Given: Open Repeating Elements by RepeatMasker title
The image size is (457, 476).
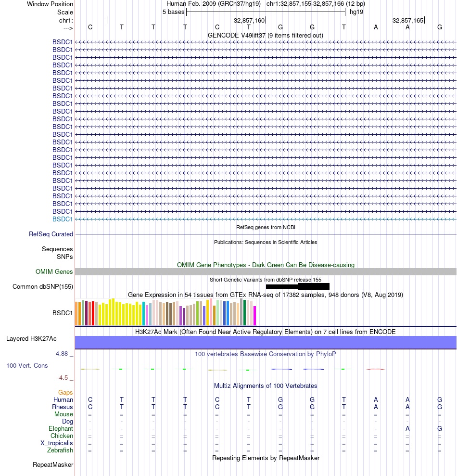Looking at the screenshot, I should [x=266, y=458].
